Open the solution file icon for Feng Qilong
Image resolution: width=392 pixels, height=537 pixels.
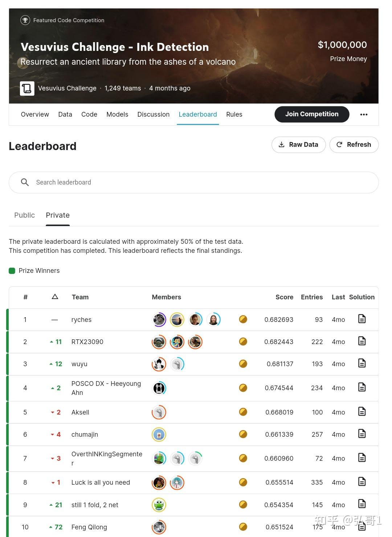[362, 526]
